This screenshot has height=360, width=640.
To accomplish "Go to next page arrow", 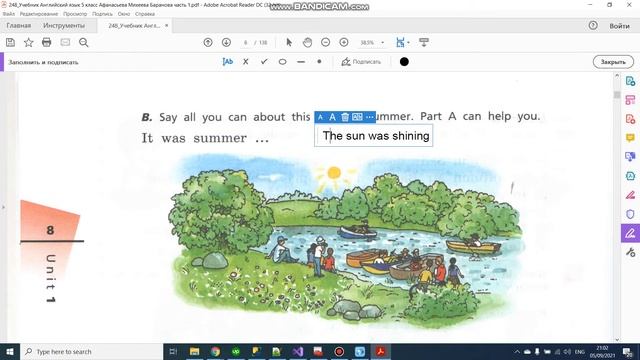I will [x=226, y=42].
